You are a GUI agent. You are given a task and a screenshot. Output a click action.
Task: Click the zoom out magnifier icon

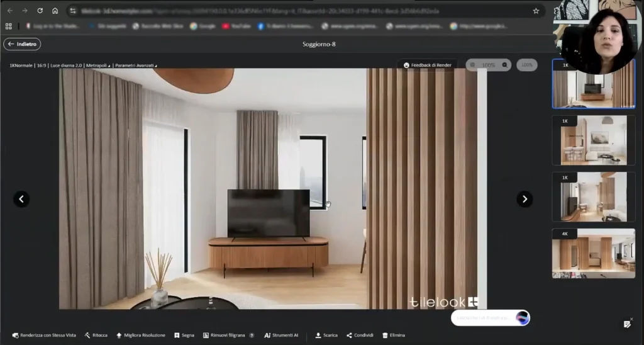[473, 65]
